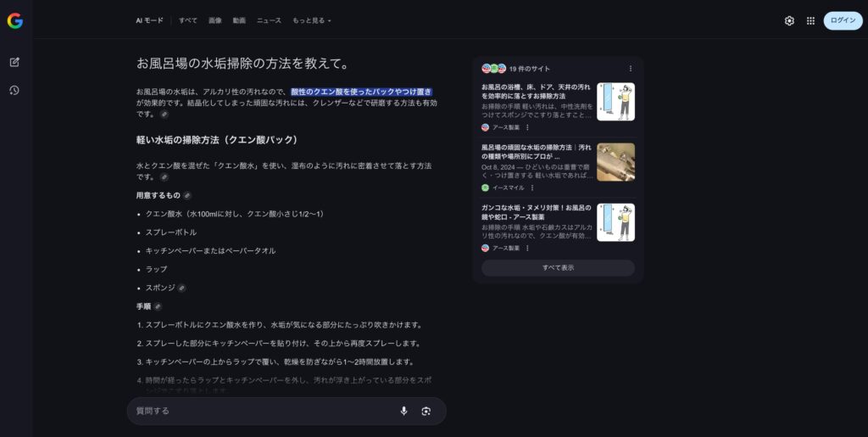Viewport: 868px width, 437px height.
Task: Open the settings gear icon
Action: pyautogui.click(x=789, y=20)
